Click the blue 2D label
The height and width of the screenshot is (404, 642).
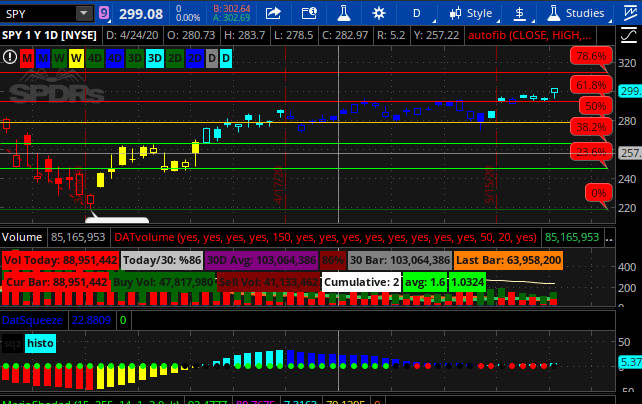(194, 59)
